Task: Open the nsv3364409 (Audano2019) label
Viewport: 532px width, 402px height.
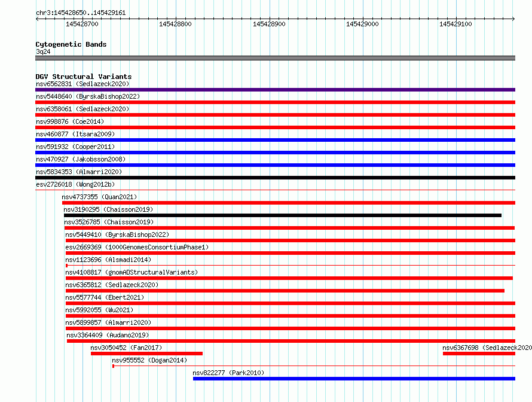Action: pos(108,335)
